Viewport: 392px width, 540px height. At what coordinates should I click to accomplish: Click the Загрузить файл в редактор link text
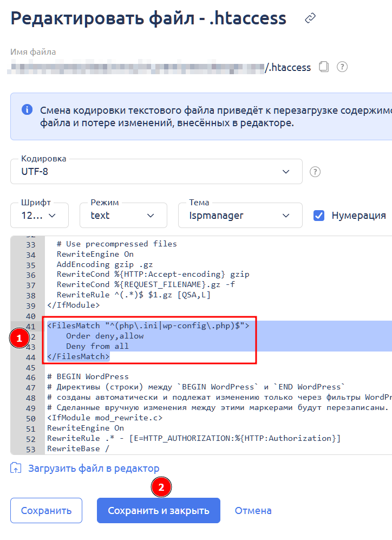pos(94,468)
